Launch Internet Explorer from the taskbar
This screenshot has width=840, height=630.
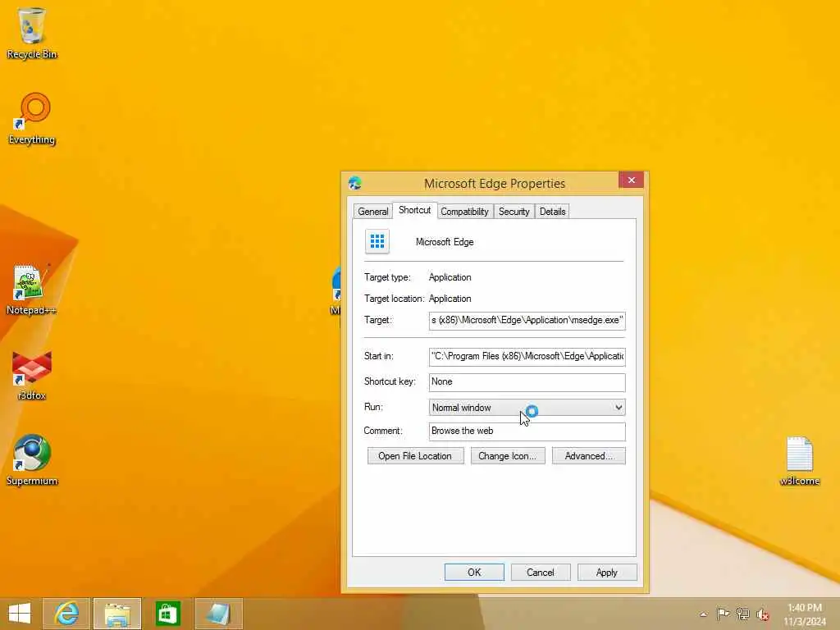(66, 614)
